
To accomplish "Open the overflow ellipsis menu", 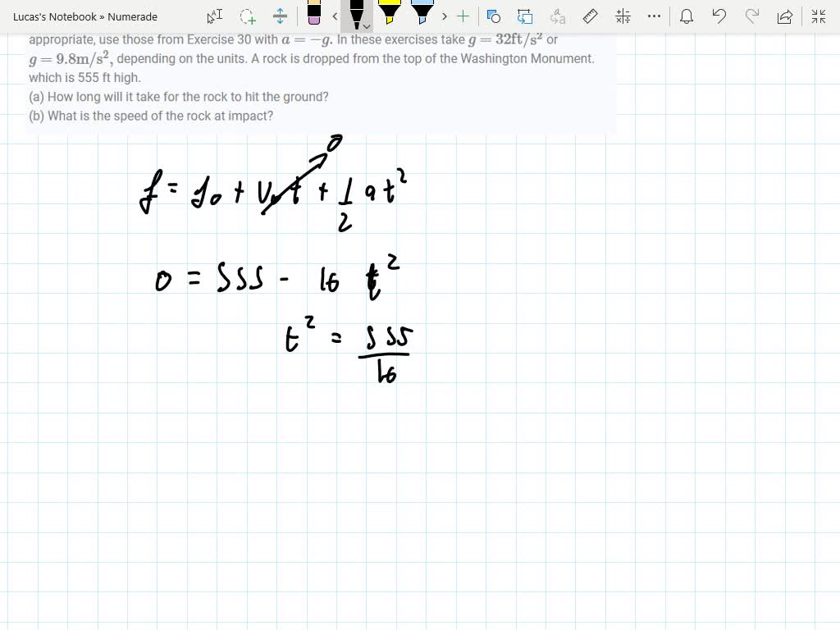I will (654, 16).
